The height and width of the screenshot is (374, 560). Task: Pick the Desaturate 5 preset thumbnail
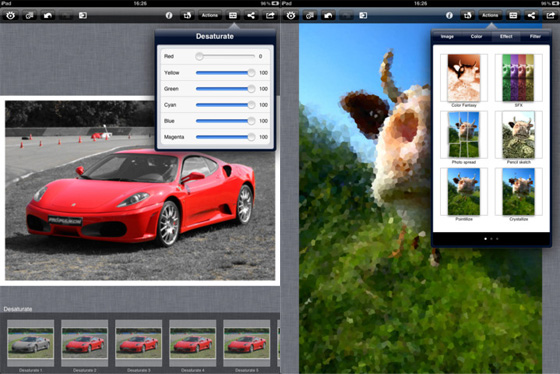[246, 343]
